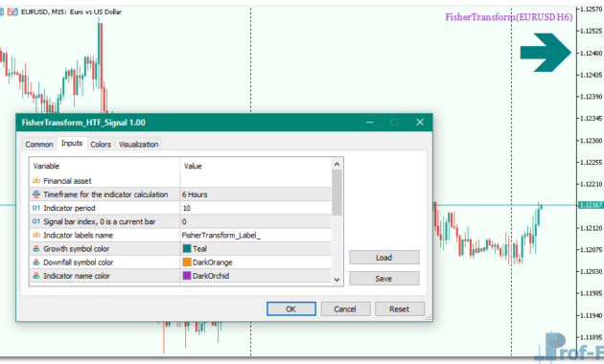The width and height of the screenshot is (604, 364).
Task: Click the chart icon beside EURUSD, M15 title
Action: (x=12, y=11)
